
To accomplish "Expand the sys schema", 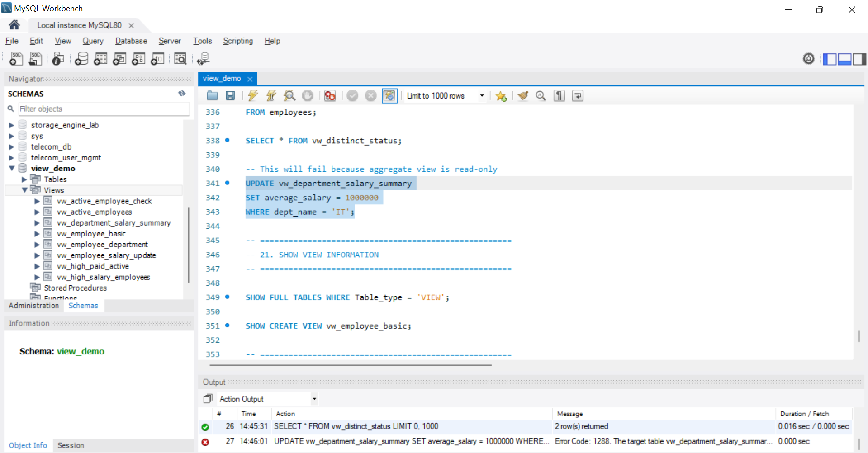I will click(x=11, y=136).
